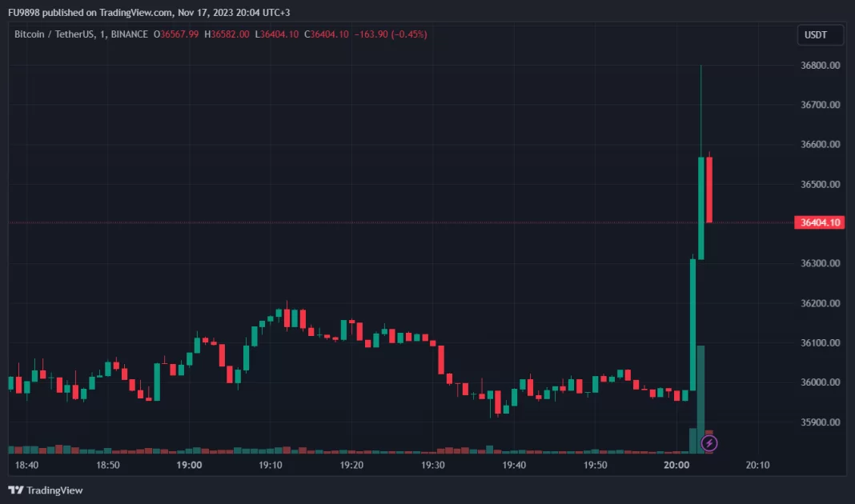Screen dimensions: 855x504
Task: Click the open value O36567.99
Action: [180, 34]
